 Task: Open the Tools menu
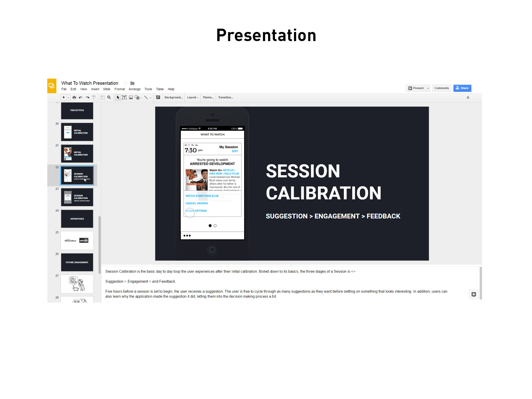[148, 89]
